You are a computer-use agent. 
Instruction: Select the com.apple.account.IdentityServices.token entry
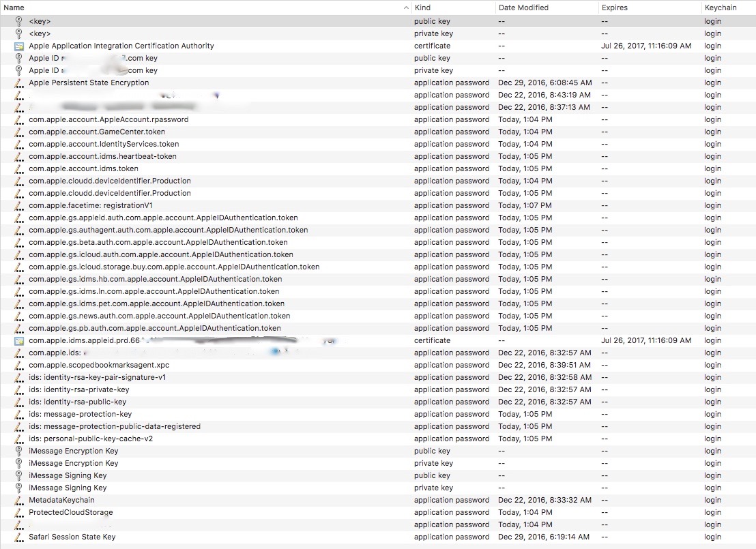tap(378, 144)
